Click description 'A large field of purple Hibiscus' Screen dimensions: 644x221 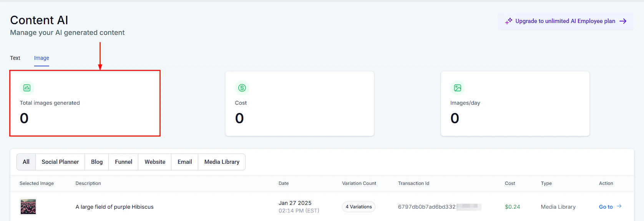pyautogui.click(x=115, y=207)
